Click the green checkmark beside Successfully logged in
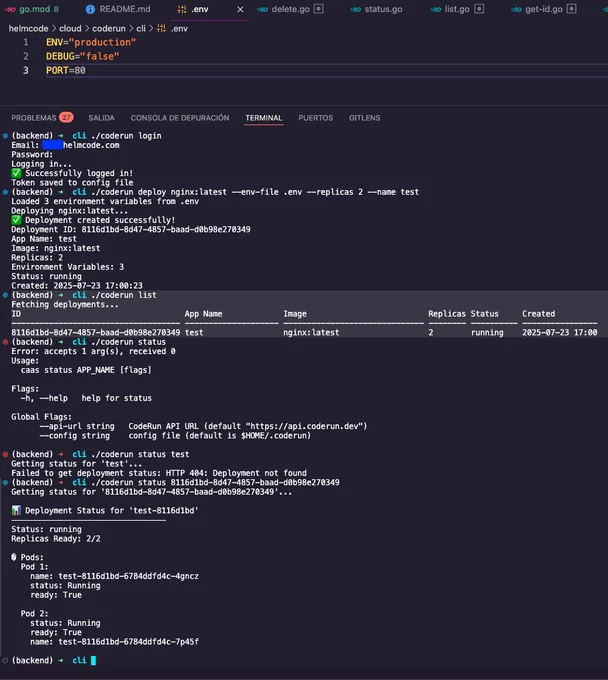Viewport: 608px width, 680px height. pyautogui.click(x=16, y=173)
